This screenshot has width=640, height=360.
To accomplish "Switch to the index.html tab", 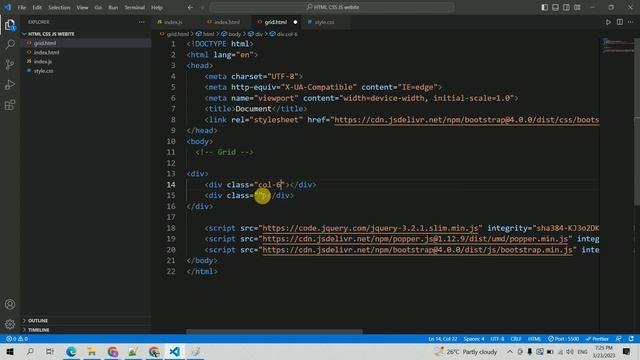I will (x=227, y=22).
